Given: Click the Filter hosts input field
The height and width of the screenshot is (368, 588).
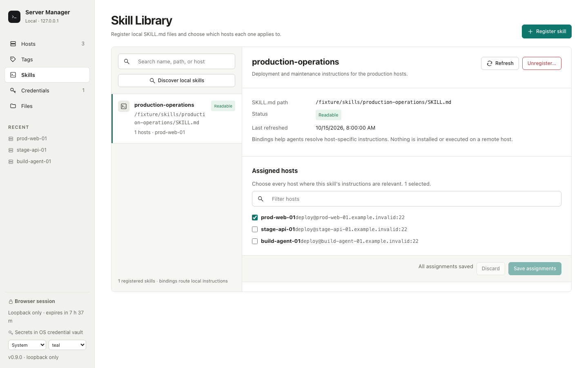Looking at the screenshot, I should [407, 199].
